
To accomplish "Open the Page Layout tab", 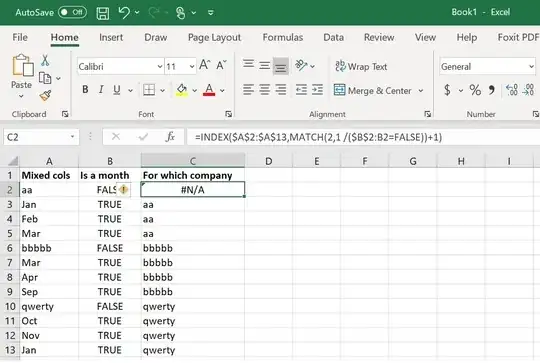I will pos(214,37).
